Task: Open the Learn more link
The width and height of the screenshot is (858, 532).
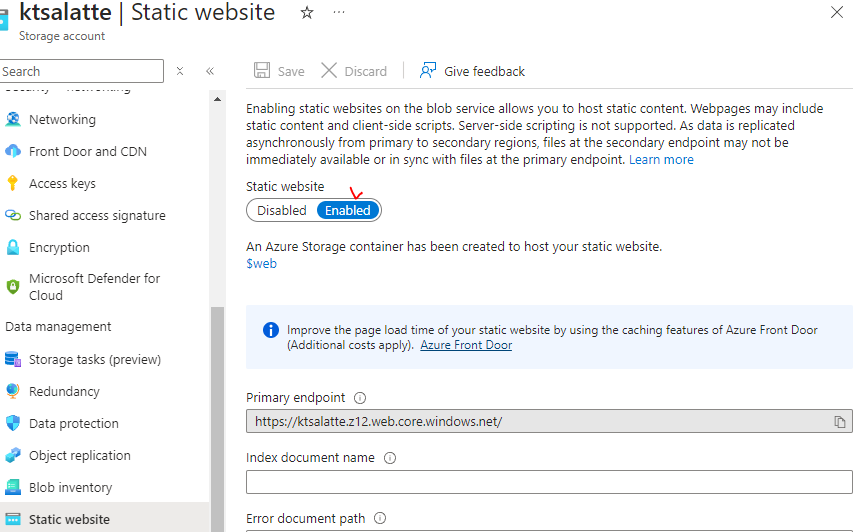Action: coord(661,160)
